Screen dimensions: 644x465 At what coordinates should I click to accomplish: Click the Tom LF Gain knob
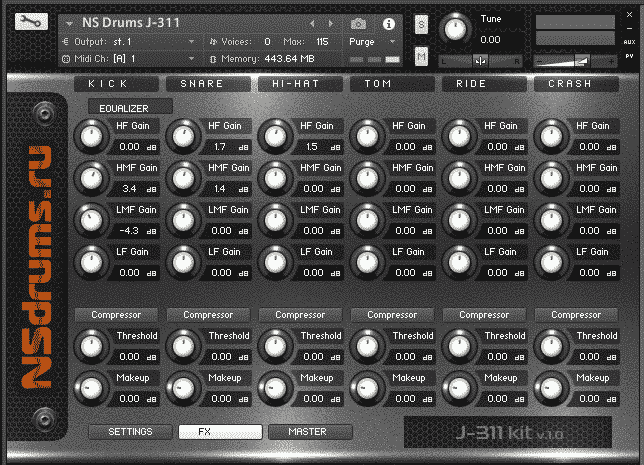point(367,262)
